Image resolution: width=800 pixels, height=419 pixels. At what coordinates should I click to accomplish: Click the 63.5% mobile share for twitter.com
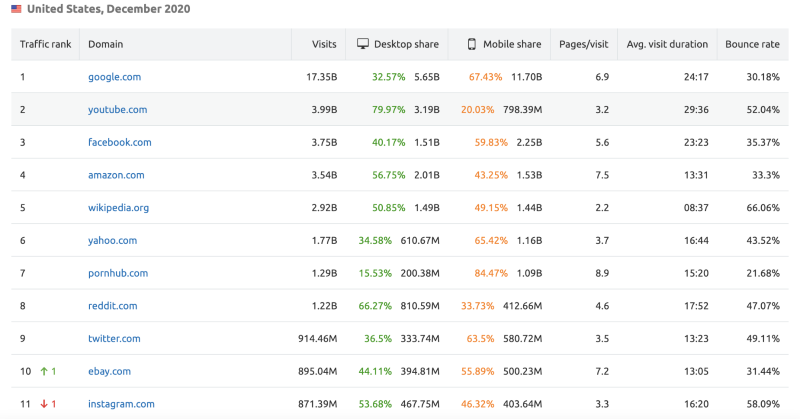tap(480, 338)
